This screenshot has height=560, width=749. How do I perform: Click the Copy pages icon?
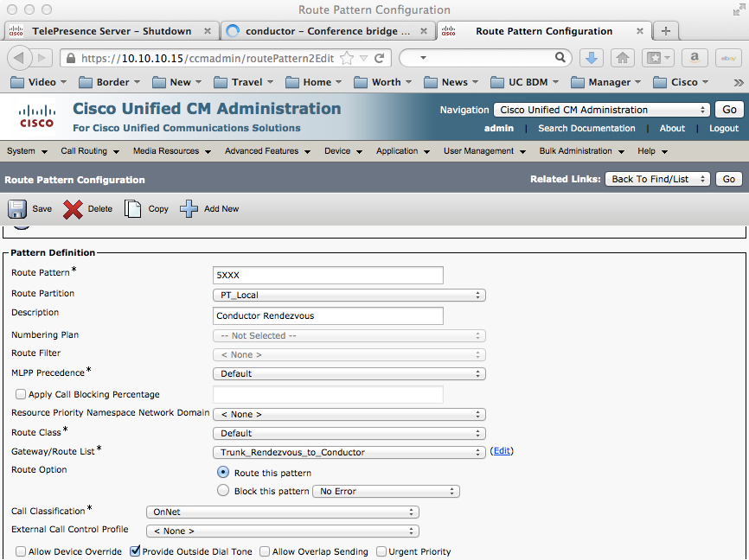click(133, 208)
